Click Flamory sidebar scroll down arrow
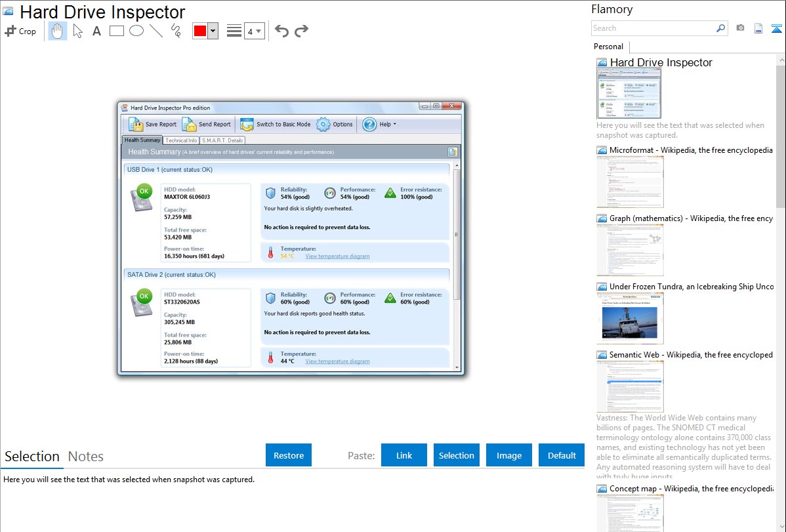786x532 pixels. (781, 527)
